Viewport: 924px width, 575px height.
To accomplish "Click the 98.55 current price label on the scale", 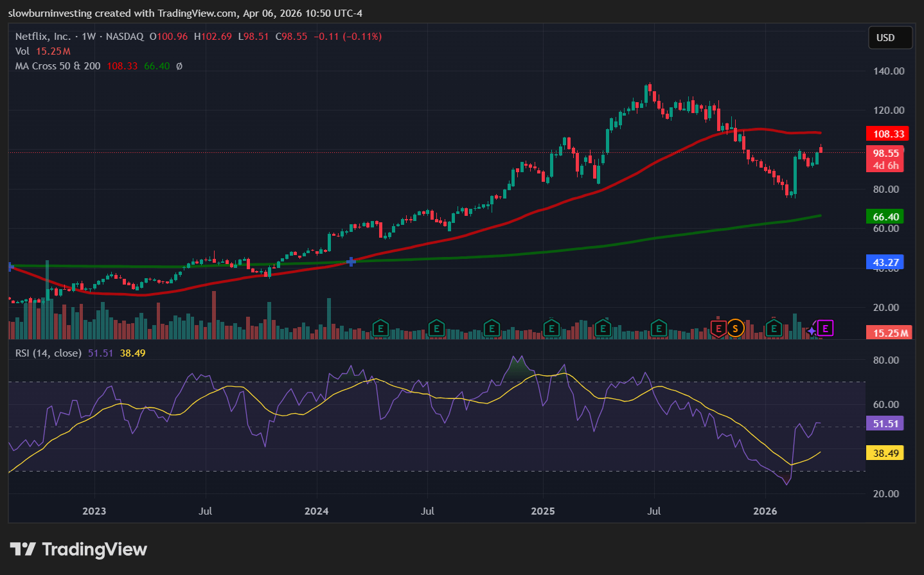I will click(885, 153).
